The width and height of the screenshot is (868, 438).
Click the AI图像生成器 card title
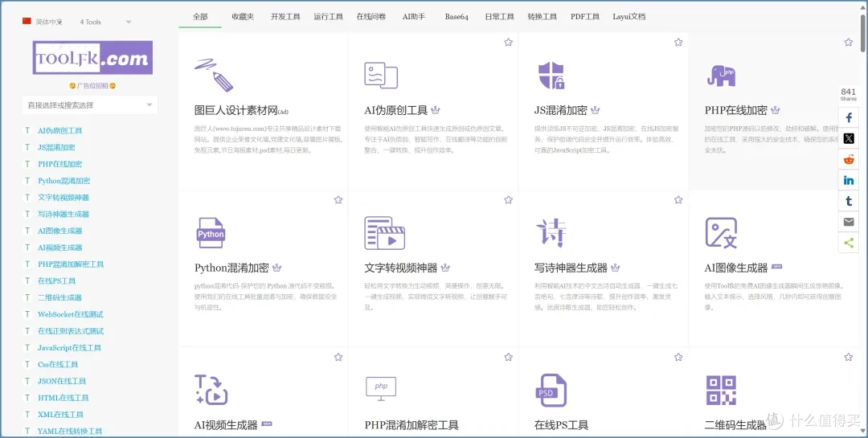click(x=735, y=268)
